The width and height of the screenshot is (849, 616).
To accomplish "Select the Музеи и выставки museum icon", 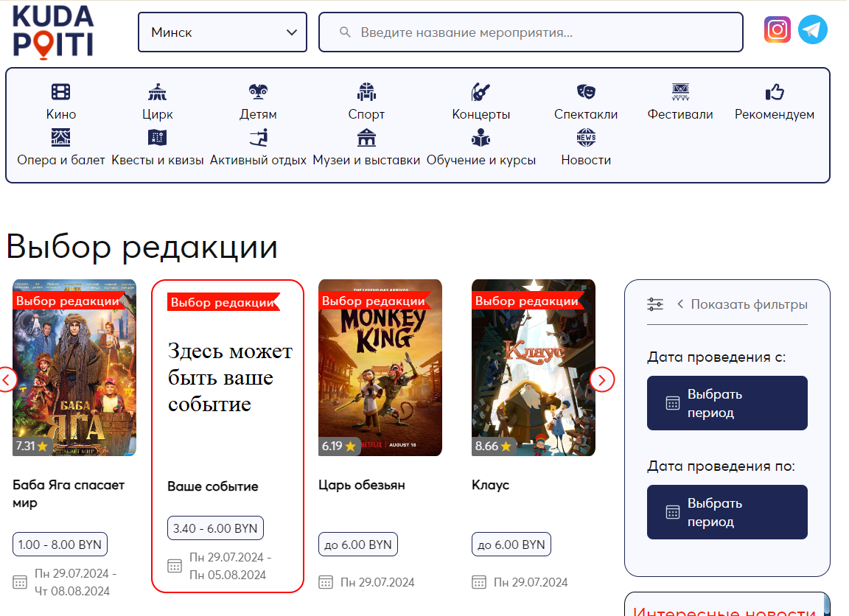I will point(366,138).
